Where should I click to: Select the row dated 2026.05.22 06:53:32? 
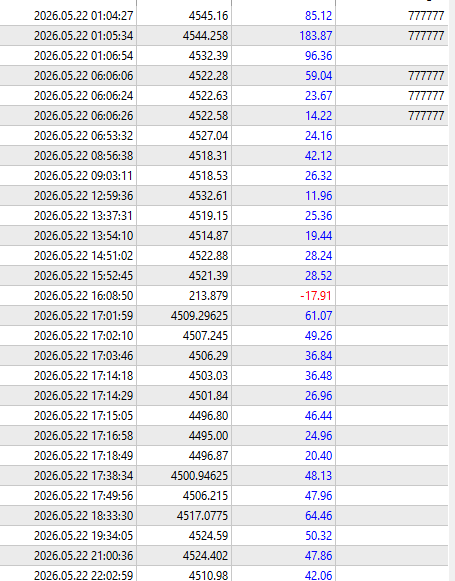224,136
